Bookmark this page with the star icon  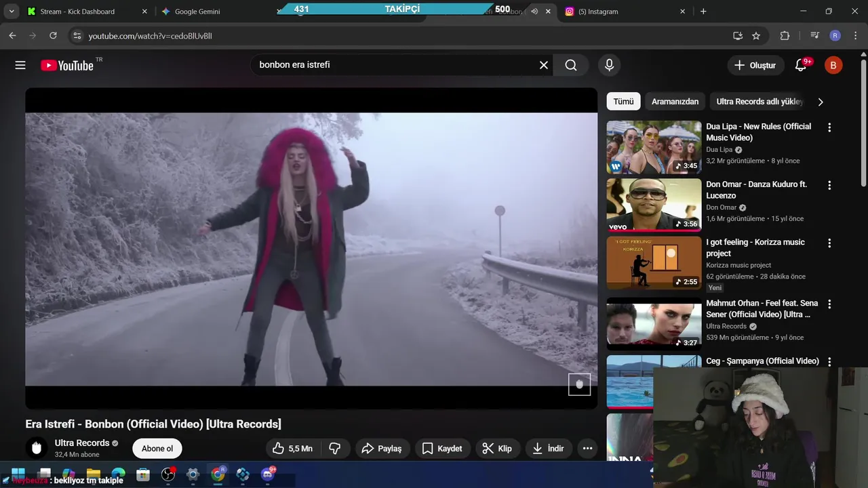pyautogui.click(x=756, y=36)
